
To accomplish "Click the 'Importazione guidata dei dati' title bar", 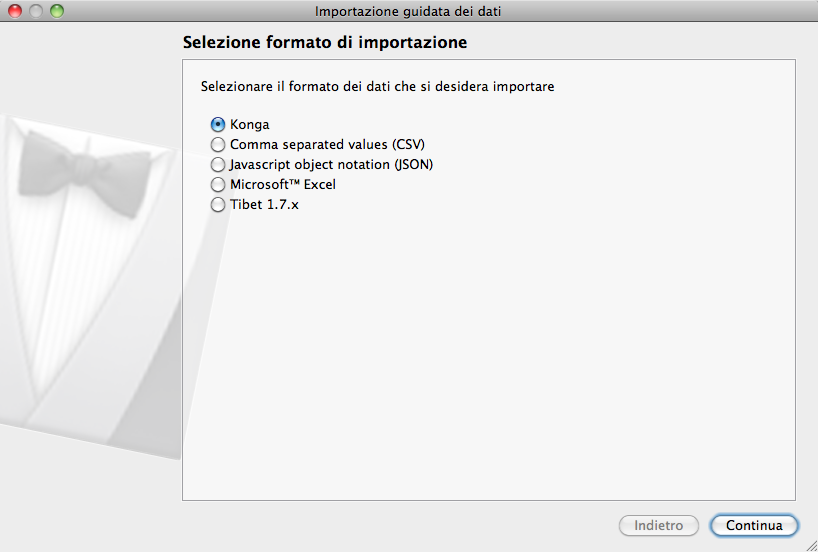I will click(408, 11).
